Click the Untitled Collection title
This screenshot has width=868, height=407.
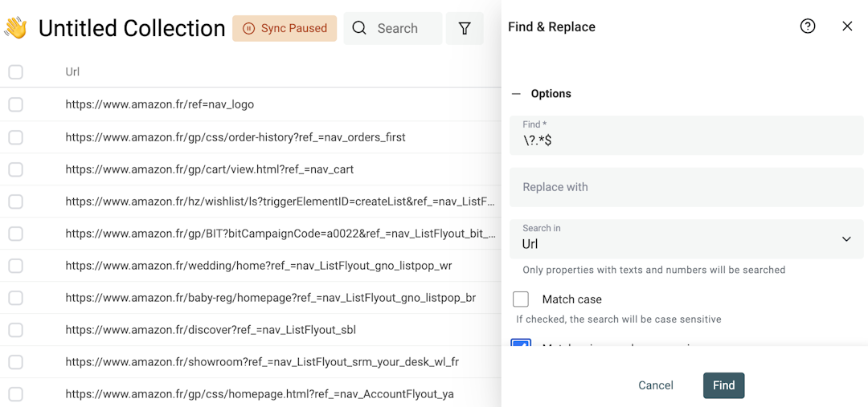pos(132,28)
